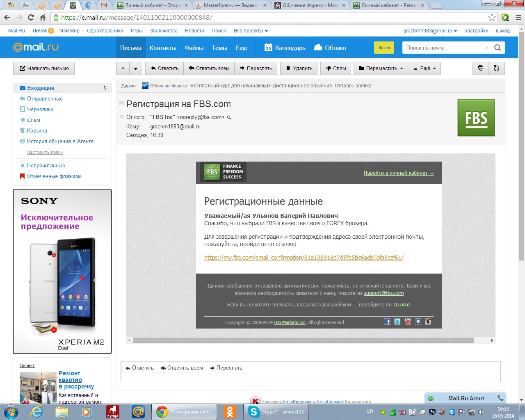Click the Twitter icon in the email footer
The width and height of the screenshot is (525, 420).
click(397, 322)
